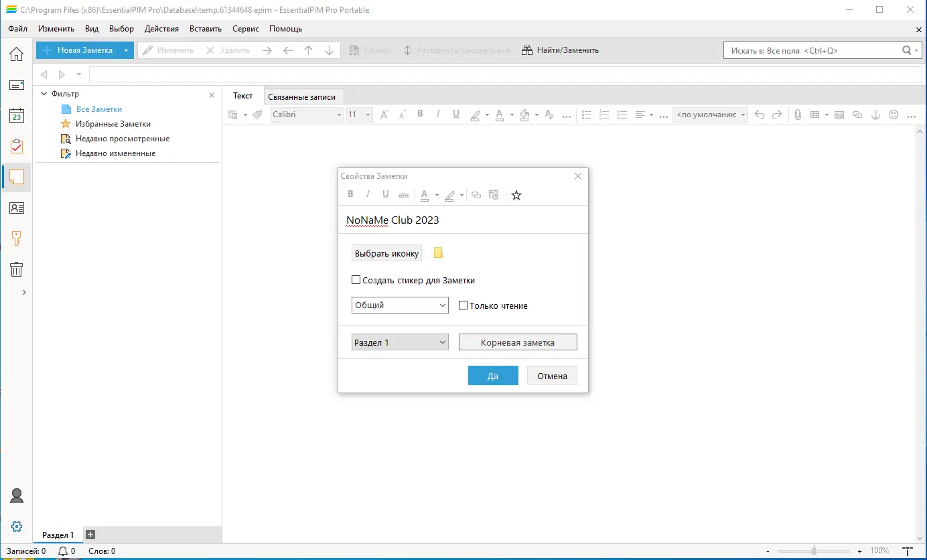Open settings gear in sidebar

(x=17, y=527)
